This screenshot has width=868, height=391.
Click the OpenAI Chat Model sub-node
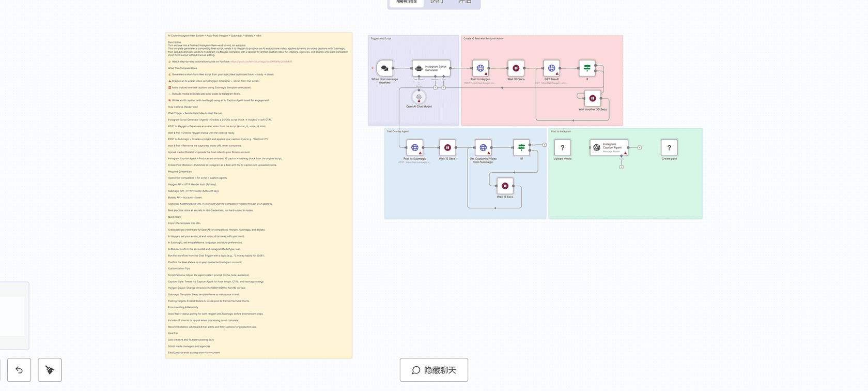(x=419, y=97)
